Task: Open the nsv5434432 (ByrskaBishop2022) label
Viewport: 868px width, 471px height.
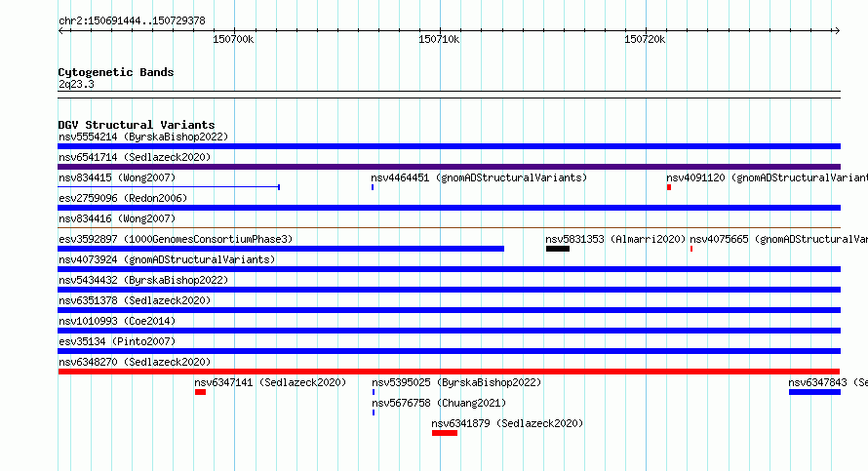Action: (143, 280)
